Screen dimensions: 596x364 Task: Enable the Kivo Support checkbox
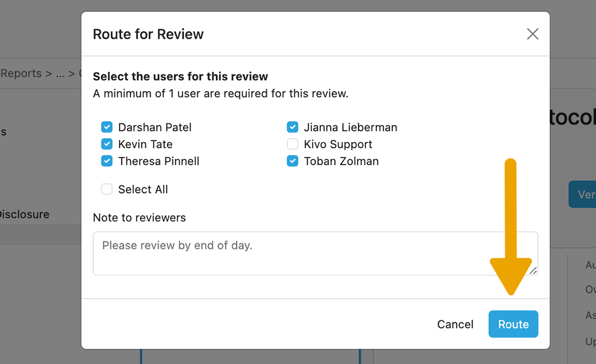pos(293,144)
